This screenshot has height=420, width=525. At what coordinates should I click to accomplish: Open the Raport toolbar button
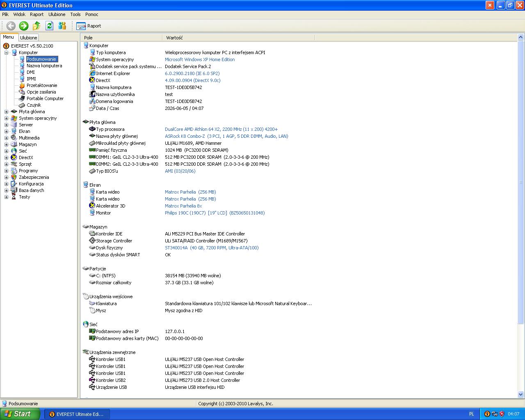click(x=89, y=26)
